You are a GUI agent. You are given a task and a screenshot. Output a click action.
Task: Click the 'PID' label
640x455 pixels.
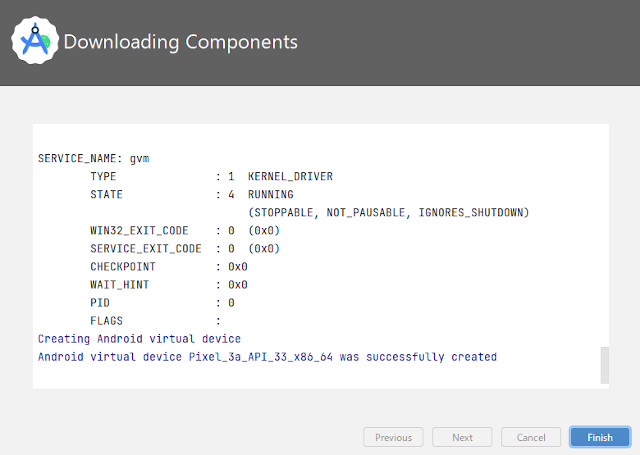100,303
